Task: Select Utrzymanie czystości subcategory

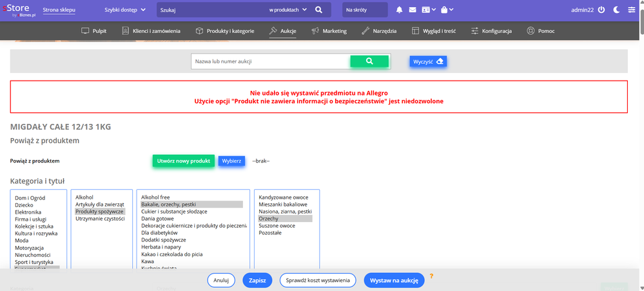Action: coord(100,219)
